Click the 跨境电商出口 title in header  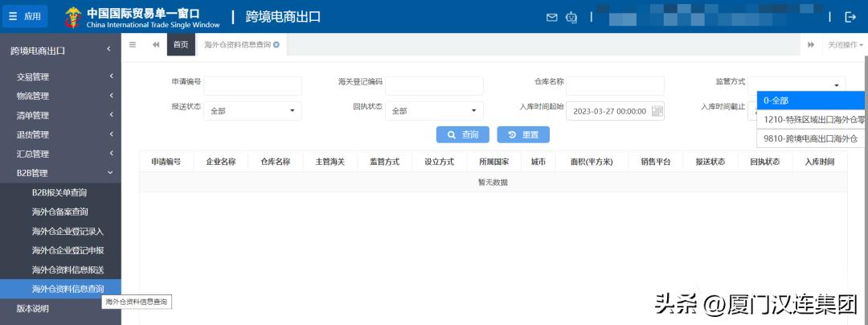[284, 17]
